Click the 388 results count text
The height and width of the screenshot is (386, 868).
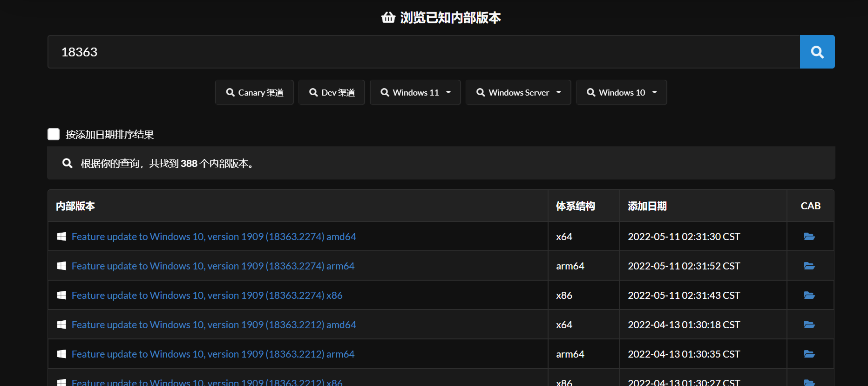click(x=189, y=164)
